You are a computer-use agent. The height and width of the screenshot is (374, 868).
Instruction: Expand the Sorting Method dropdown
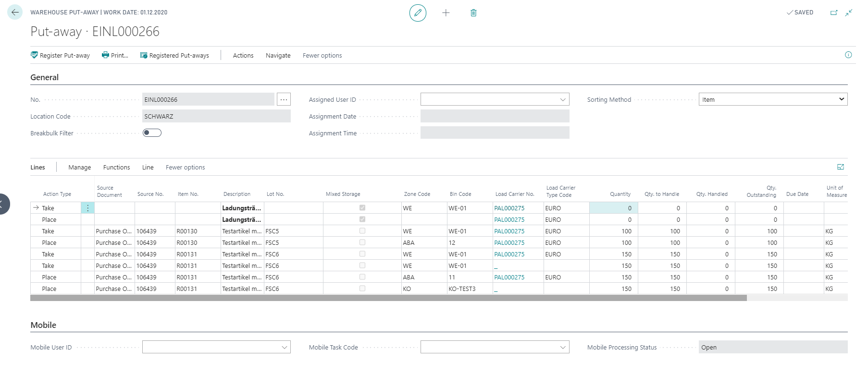773,99
